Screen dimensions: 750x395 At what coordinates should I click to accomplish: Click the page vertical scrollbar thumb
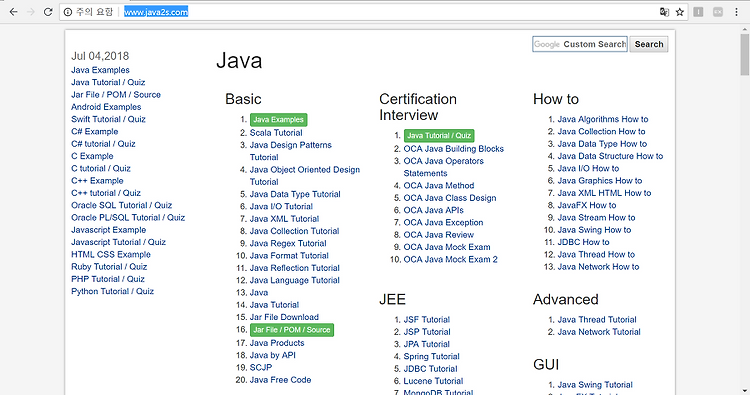[745, 54]
